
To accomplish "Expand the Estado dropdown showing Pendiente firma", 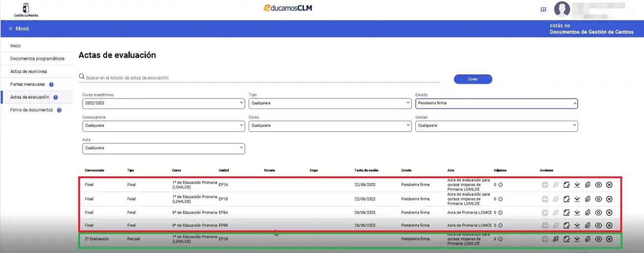I will (x=496, y=103).
